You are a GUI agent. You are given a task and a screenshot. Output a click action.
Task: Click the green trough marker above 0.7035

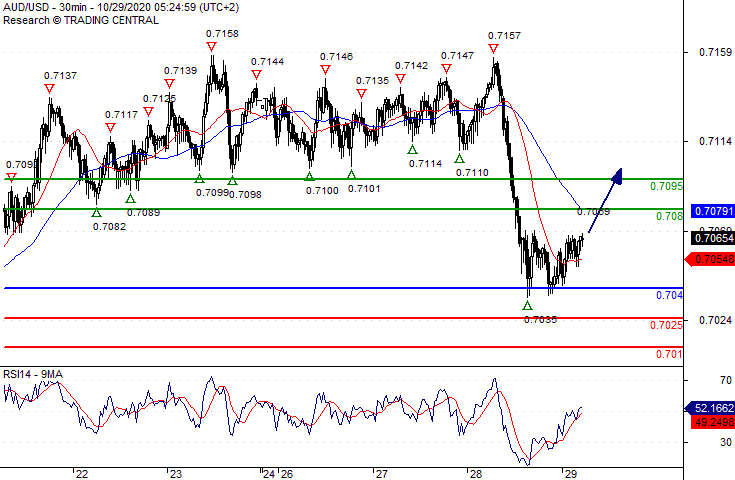pyautogui.click(x=527, y=306)
